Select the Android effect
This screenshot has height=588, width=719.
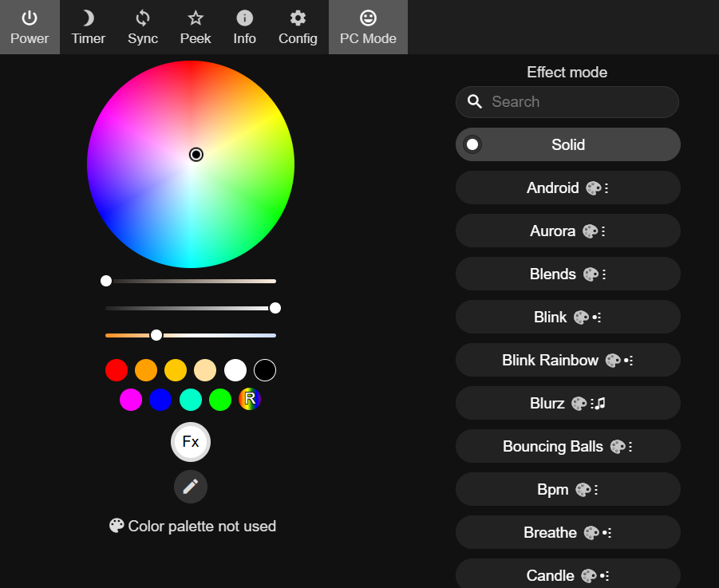[x=567, y=188]
